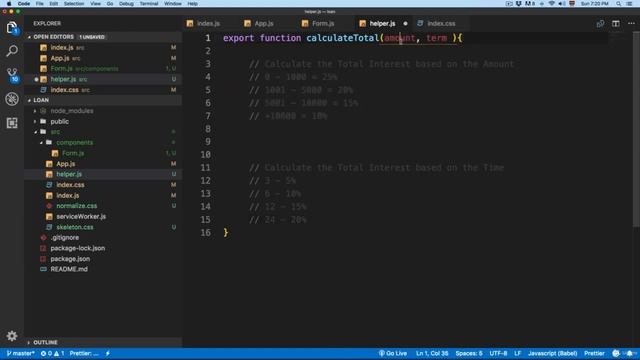This screenshot has height=360, width=640.
Task: Expand the Outline section
Action: [103, 342]
